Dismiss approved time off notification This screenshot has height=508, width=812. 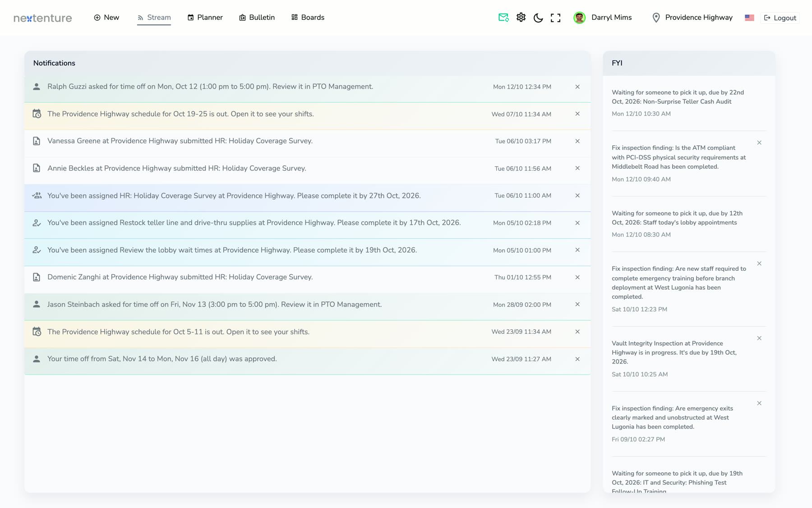pyautogui.click(x=577, y=359)
